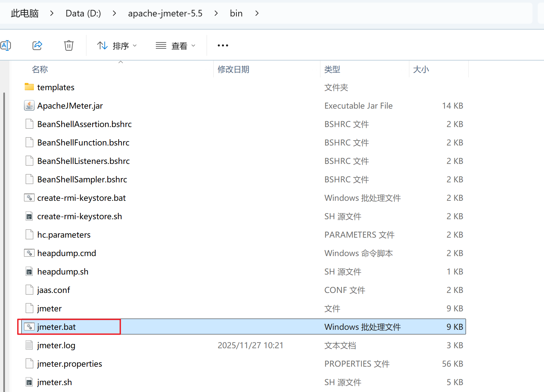Select the ApacheJMeter.jar file name
The height and width of the screenshot is (392, 544).
pyautogui.click(x=70, y=106)
